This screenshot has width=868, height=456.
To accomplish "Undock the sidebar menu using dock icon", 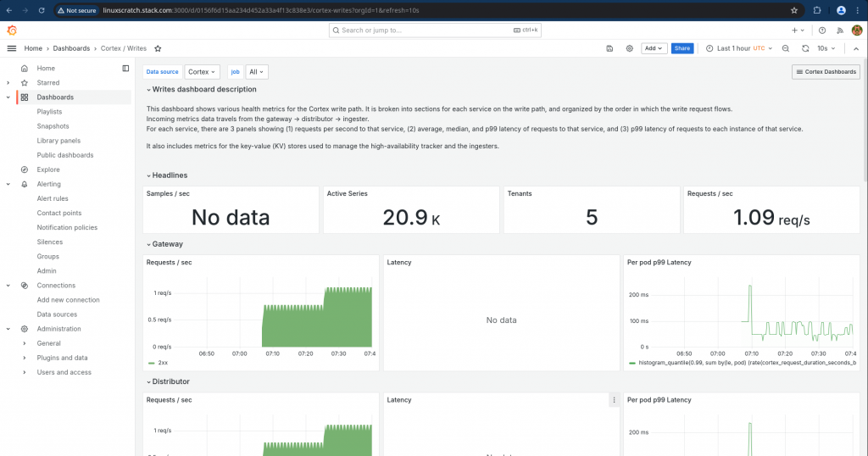I will coord(125,68).
